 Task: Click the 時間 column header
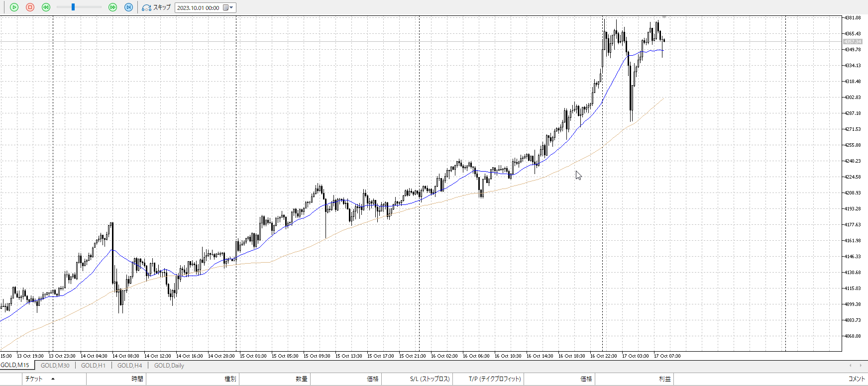(137, 379)
